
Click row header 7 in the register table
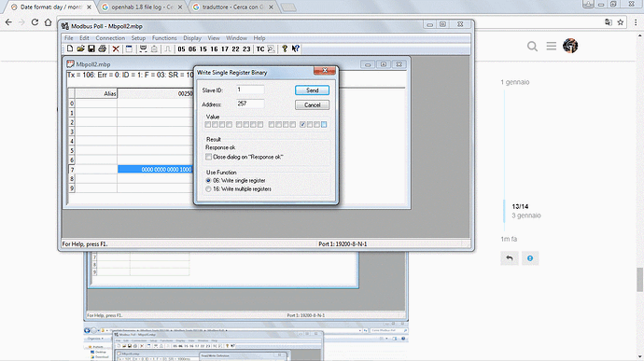(72, 169)
